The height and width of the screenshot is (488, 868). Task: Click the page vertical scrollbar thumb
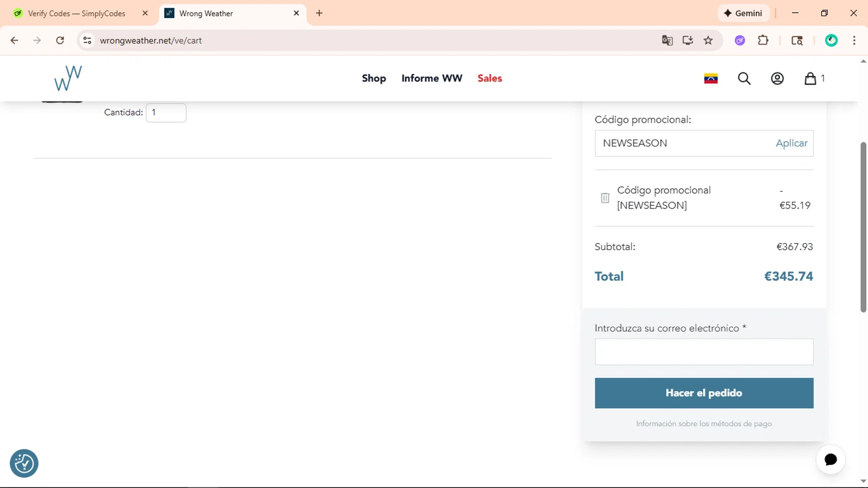coord(863,227)
